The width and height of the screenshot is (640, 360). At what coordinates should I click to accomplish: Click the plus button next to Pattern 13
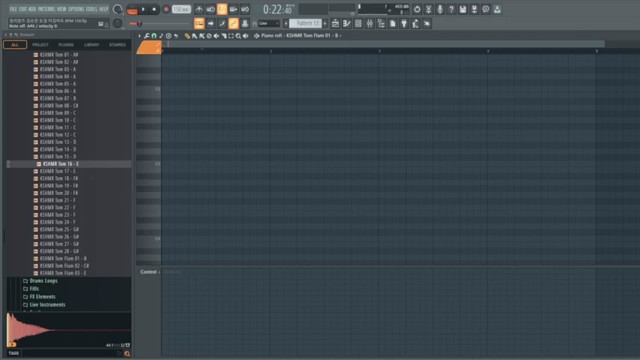pyautogui.click(x=325, y=24)
